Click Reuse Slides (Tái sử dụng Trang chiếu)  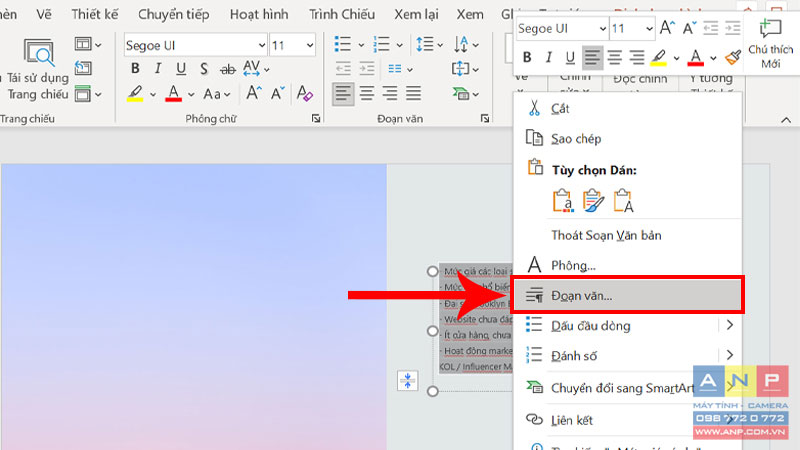[38, 70]
